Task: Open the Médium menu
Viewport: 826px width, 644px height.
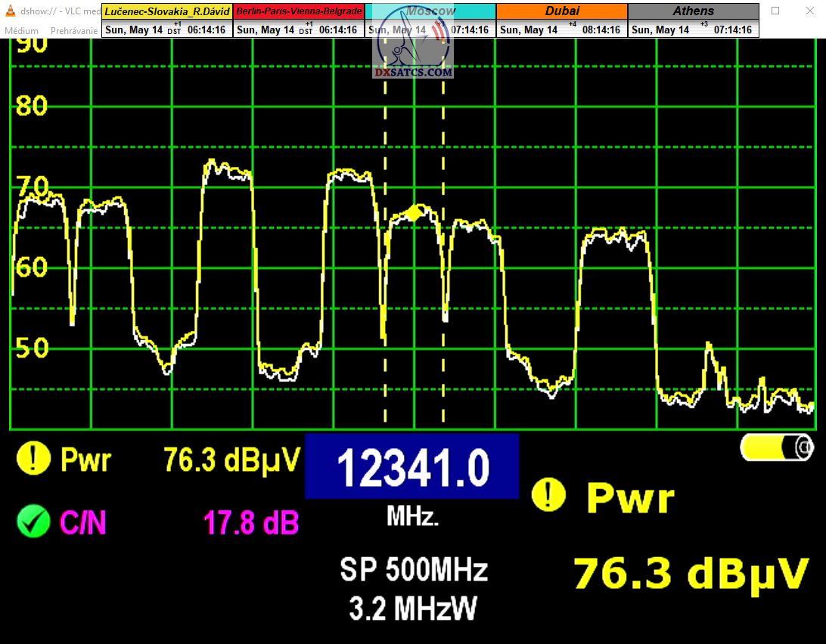Action: (21, 30)
